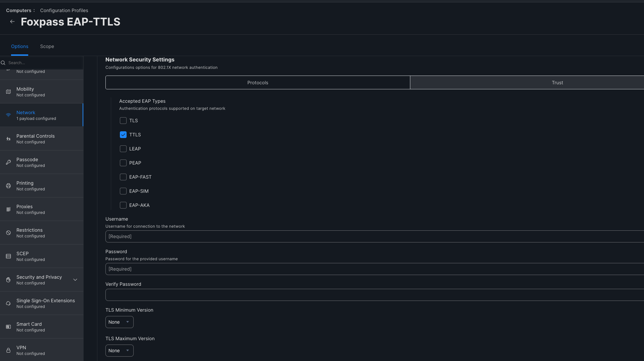644x361 pixels.
Task: Click the Verify Password input field
Action: tap(374, 295)
